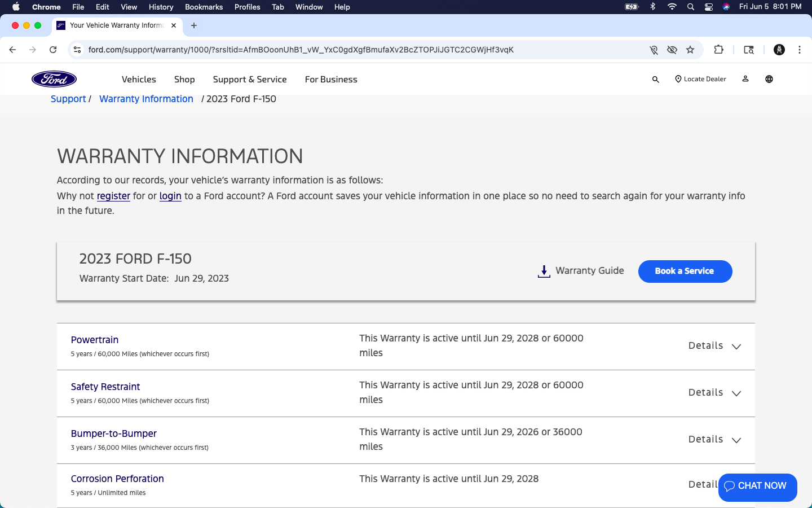Download the Warranty Guide

click(x=581, y=271)
